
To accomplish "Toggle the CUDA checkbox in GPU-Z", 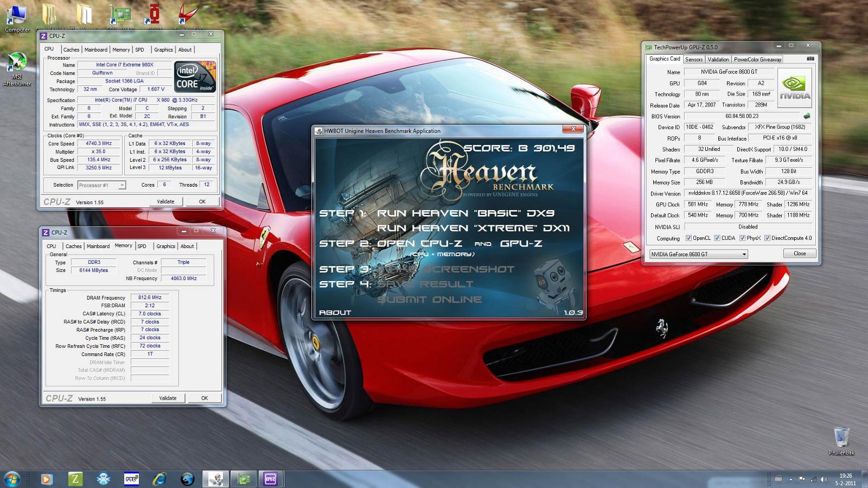I will 717,238.
